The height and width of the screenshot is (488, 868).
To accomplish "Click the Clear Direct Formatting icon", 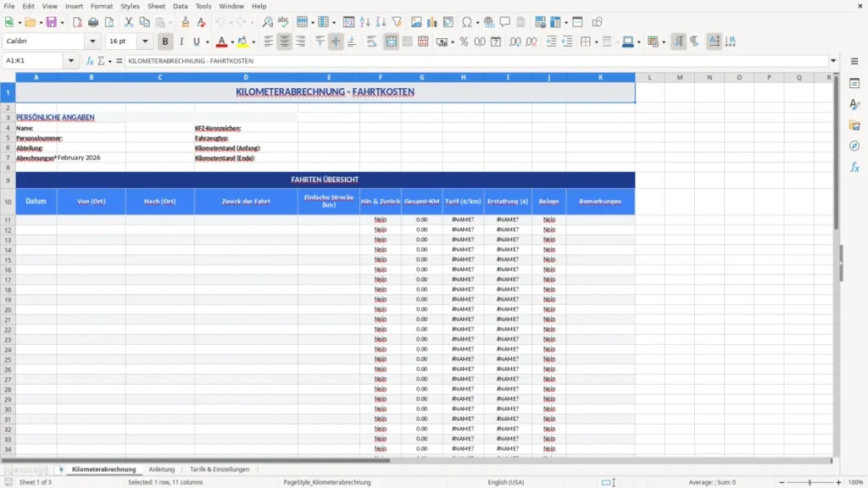I will click(x=202, y=22).
